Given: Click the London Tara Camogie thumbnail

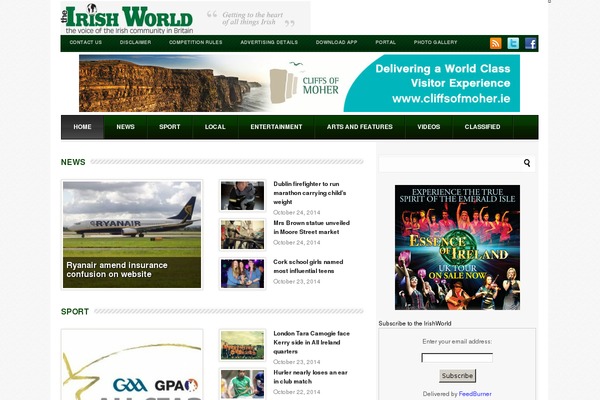Looking at the screenshot, I should coord(242,345).
